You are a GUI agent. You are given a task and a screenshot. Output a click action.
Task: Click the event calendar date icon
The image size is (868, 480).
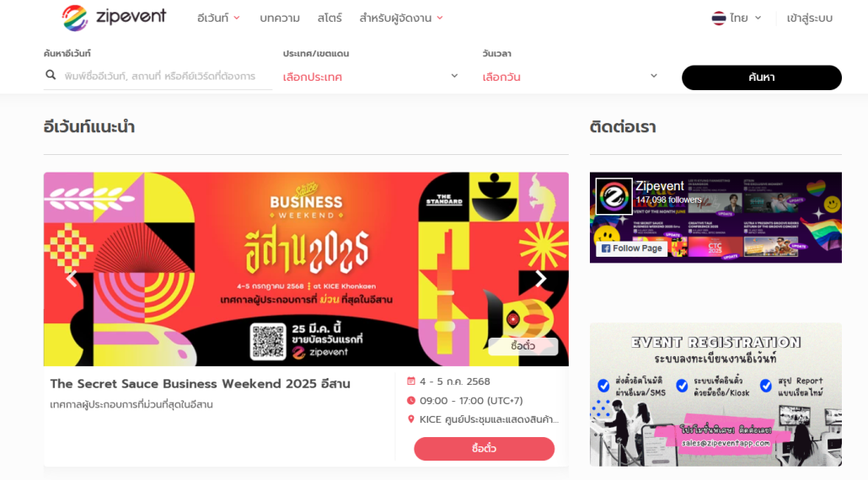tap(410, 381)
